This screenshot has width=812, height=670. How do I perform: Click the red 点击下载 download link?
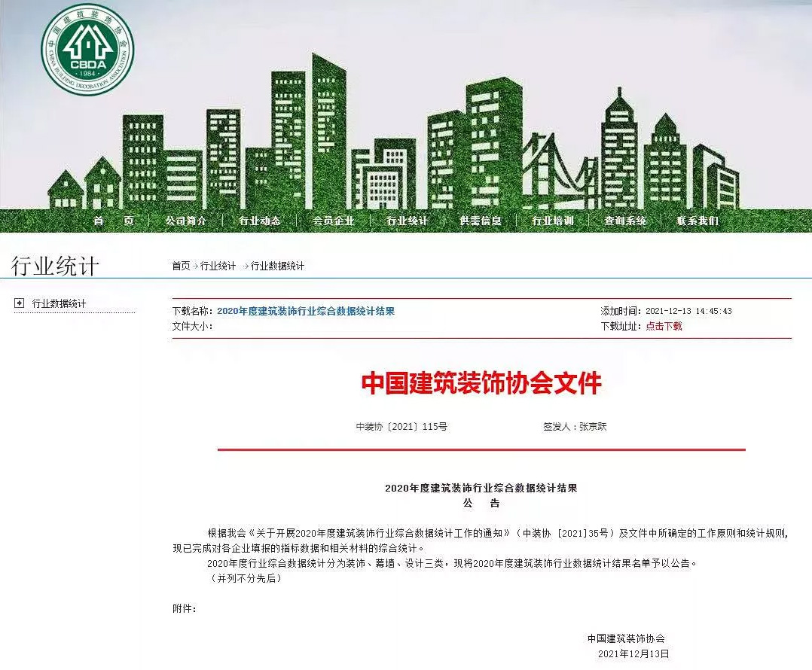[664, 326]
